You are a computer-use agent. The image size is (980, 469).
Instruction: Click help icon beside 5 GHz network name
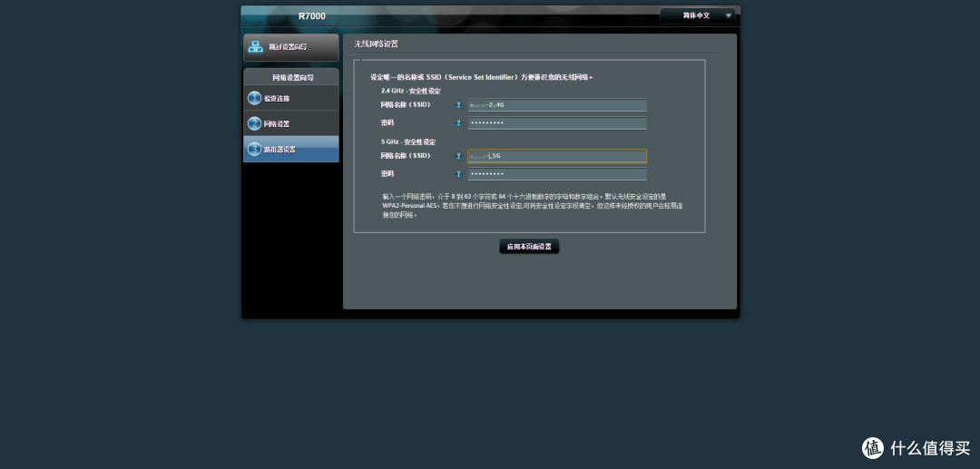coord(459,156)
